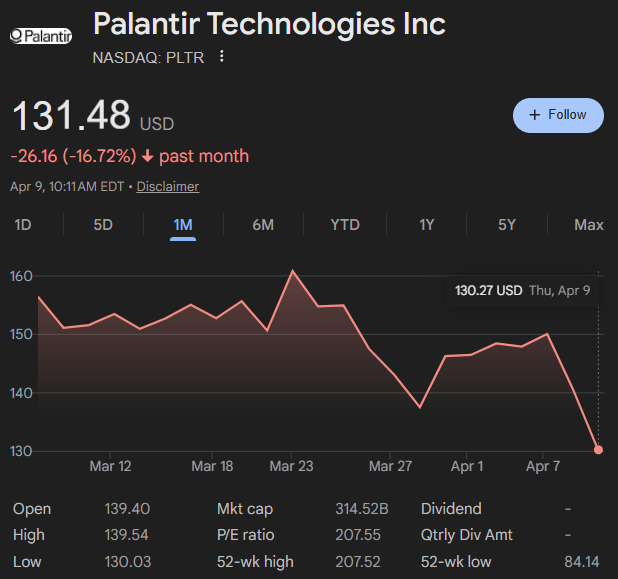Click the Palantir logo icon
This screenshot has width=618, height=579.
tap(40, 37)
